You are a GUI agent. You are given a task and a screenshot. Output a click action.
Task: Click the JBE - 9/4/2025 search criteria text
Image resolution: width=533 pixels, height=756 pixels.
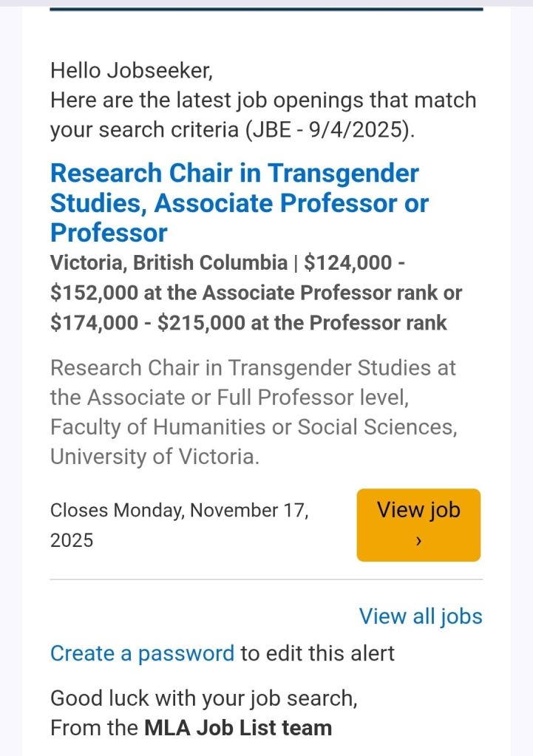pyautogui.click(x=328, y=130)
